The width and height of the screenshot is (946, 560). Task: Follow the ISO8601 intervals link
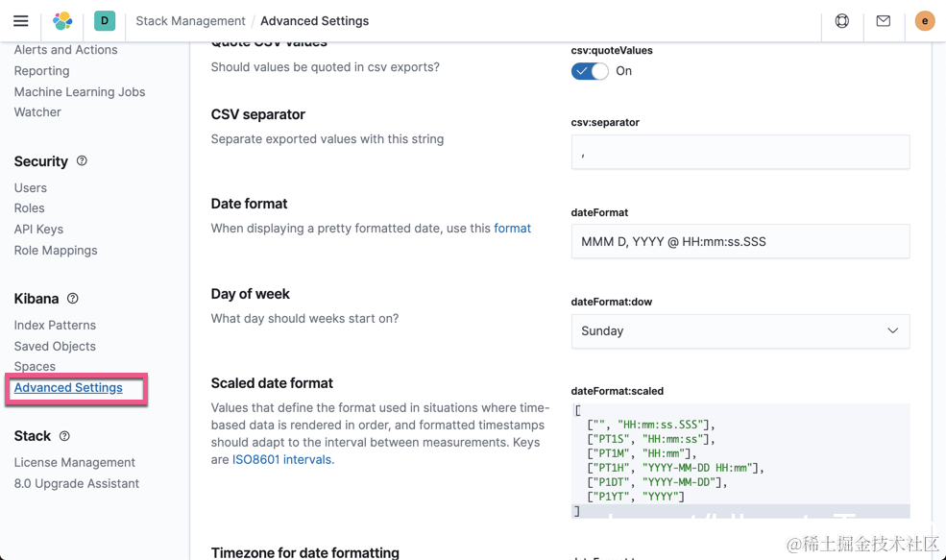[282, 460]
